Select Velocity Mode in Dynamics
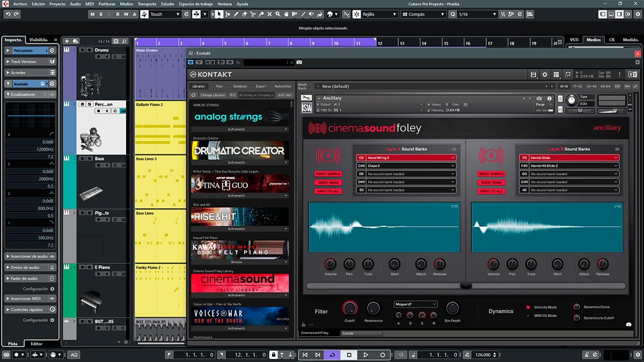The image size is (644, 362). 528,307
